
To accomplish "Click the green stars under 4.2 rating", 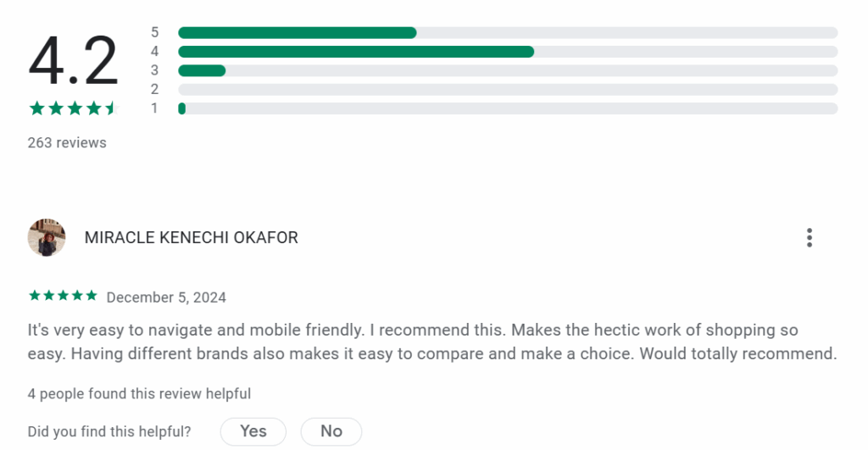I will coord(72,108).
